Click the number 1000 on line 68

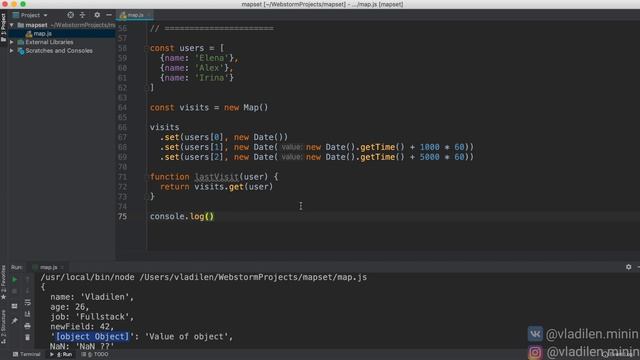click(x=429, y=147)
